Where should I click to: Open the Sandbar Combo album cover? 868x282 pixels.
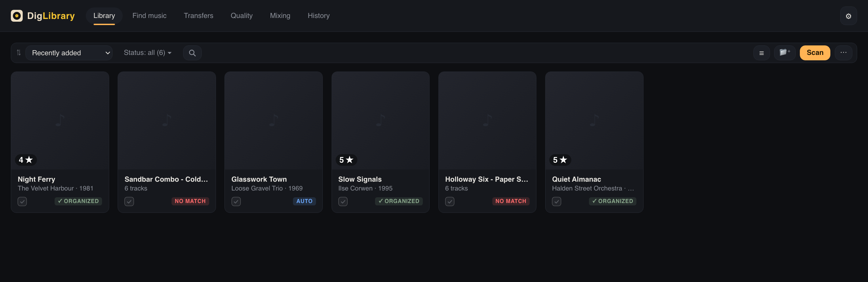tap(167, 120)
